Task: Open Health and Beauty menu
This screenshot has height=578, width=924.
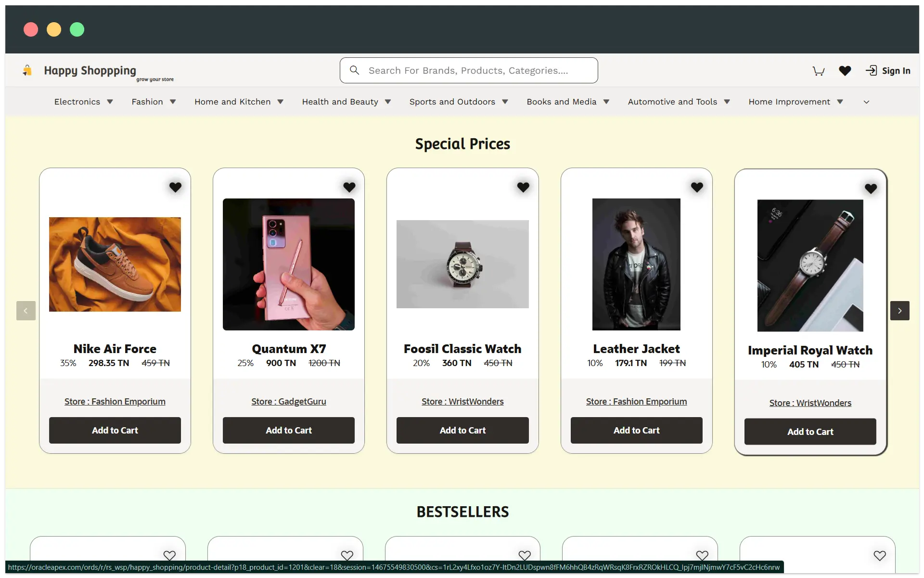Action: click(341, 102)
